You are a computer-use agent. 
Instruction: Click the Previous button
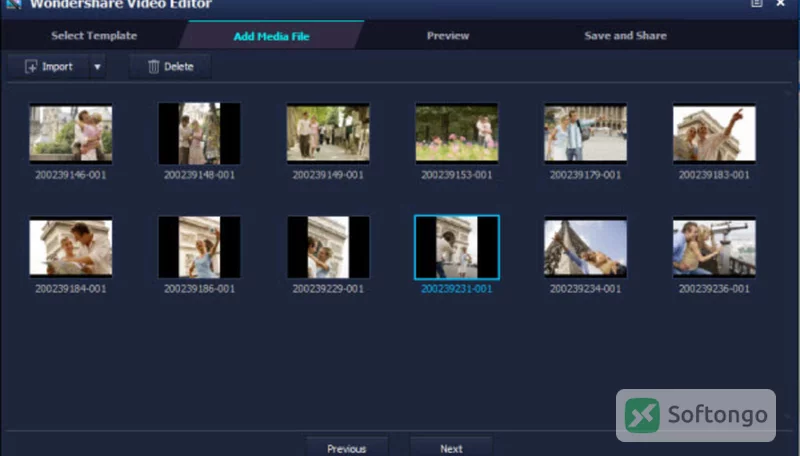pos(347,448)
